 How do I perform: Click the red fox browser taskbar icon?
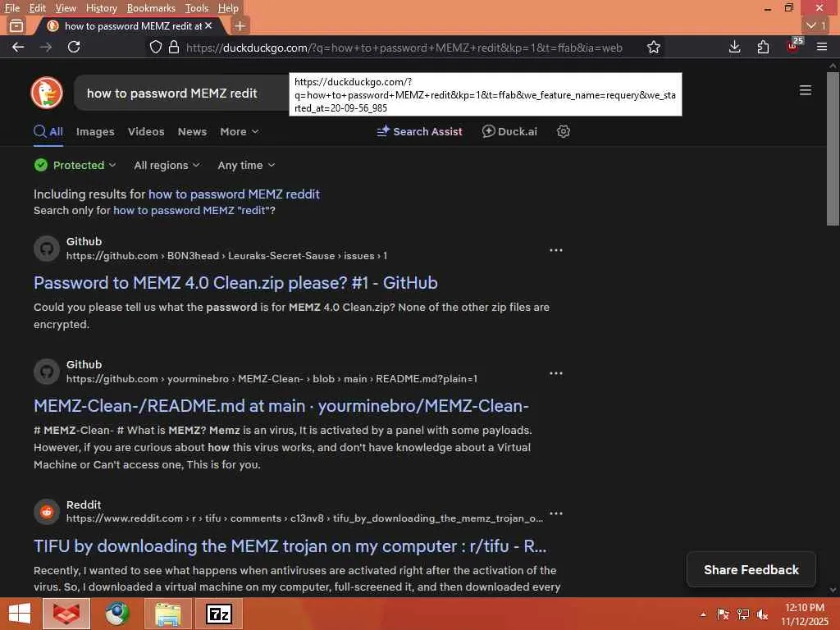coord(66,614)
